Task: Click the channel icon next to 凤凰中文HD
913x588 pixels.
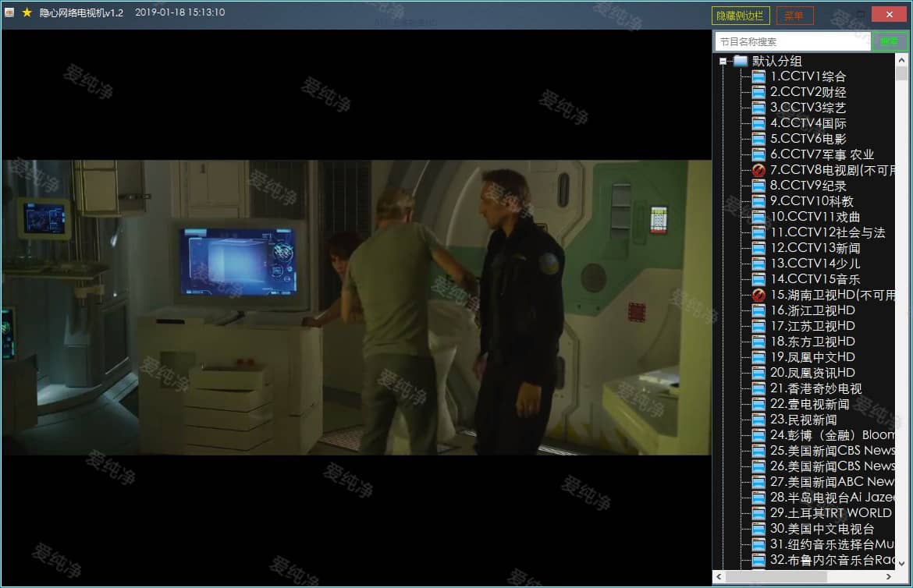Action: pos(758,357)
